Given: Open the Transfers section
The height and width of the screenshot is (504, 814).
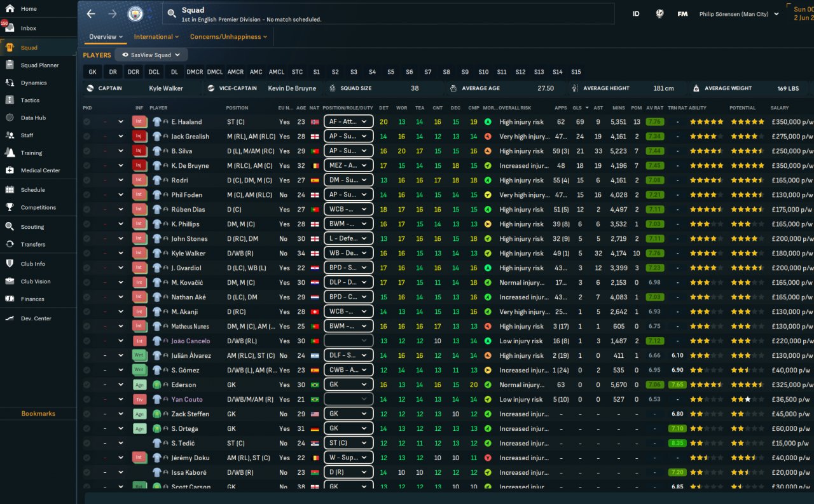Looking at the screenshot, I should coord(33,245).
